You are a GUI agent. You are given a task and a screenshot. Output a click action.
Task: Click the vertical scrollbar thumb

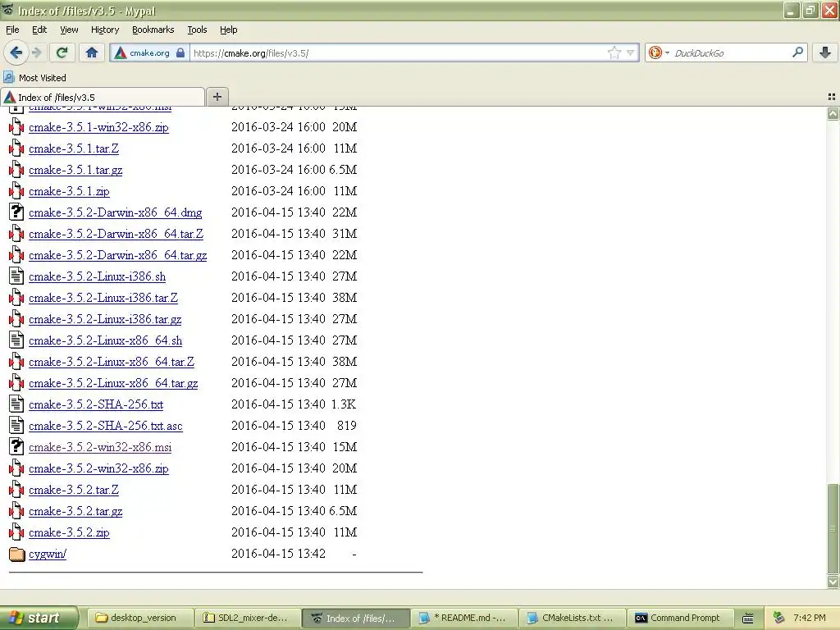pyautogui.click(x=833, y=528)
